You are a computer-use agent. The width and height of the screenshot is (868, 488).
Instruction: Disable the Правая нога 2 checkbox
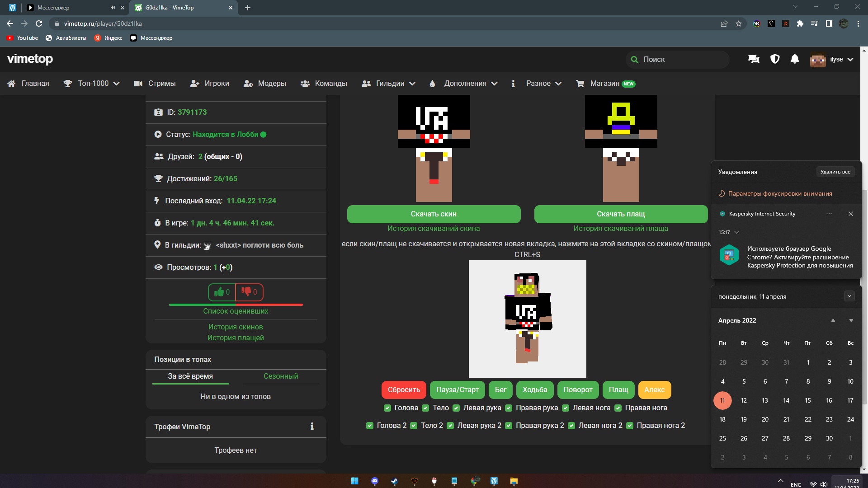(x=630, y=426)
